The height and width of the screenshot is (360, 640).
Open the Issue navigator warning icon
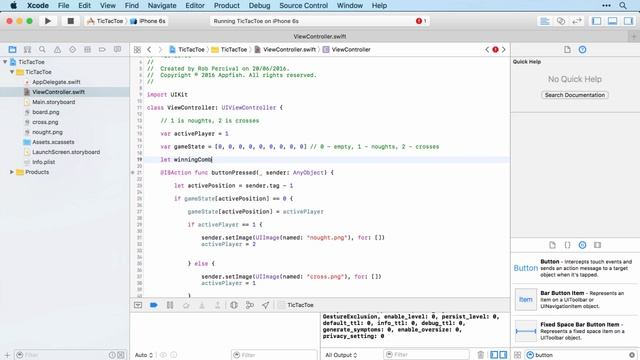[x=57, y=49]
